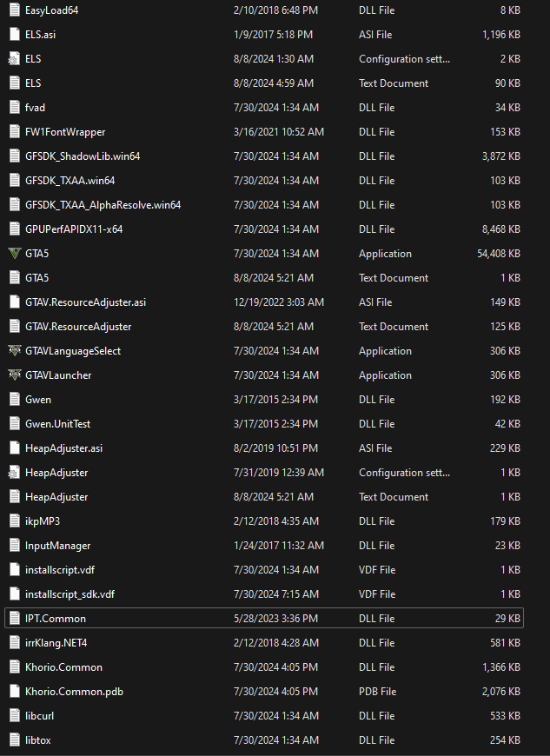Select the GTAV.ResourceAdjuster.asi file name
550x756 pixels.
(85, 302)
